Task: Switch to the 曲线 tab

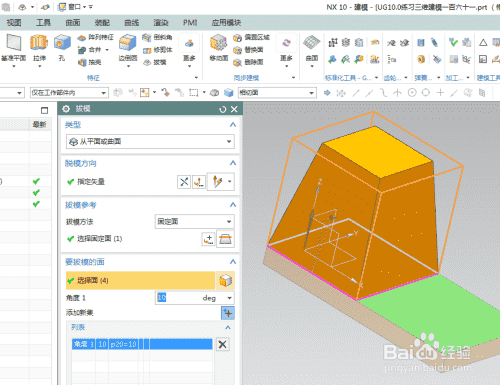Action: [x=132, y=23]
